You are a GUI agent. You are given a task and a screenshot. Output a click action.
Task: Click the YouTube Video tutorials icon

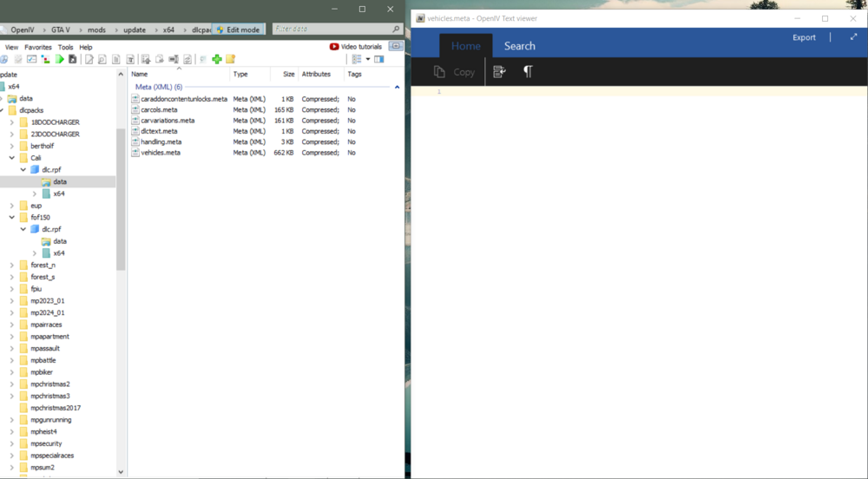334,47
